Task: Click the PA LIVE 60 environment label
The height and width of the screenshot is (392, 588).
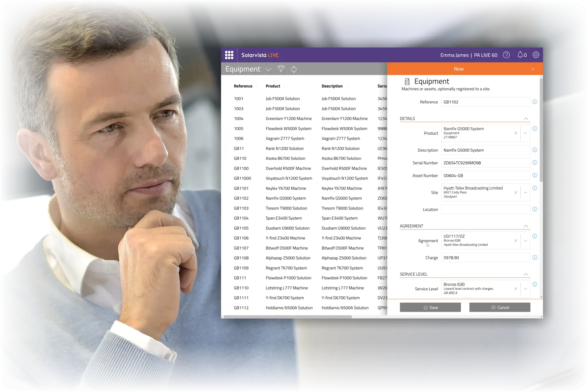Action: tap(485, 55)
